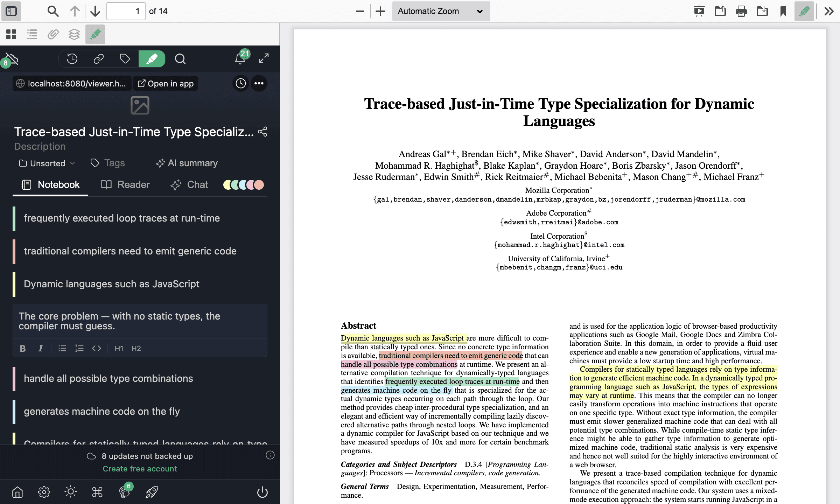Go to the next page
The height and width of the screenshot is (504, 840).
(x=95, y=11)
